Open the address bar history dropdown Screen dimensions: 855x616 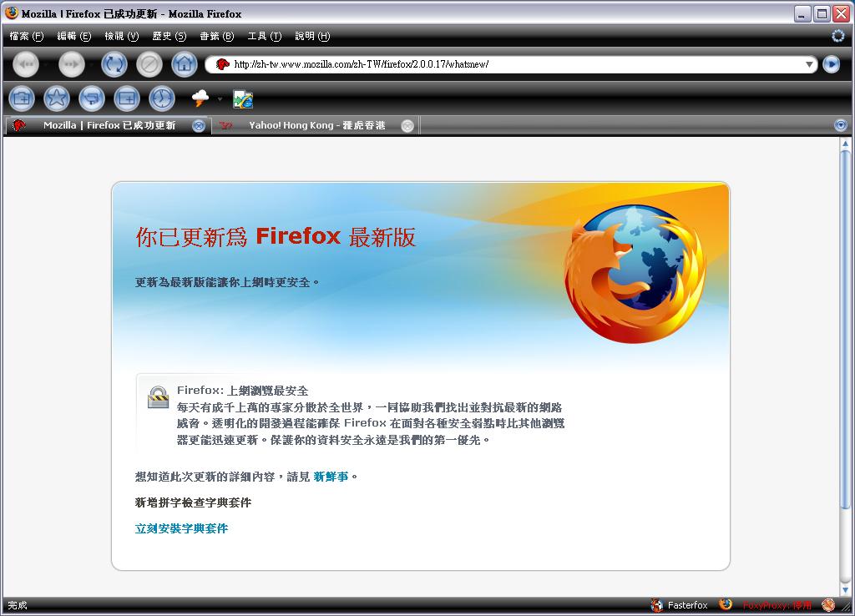pos(809,64)
